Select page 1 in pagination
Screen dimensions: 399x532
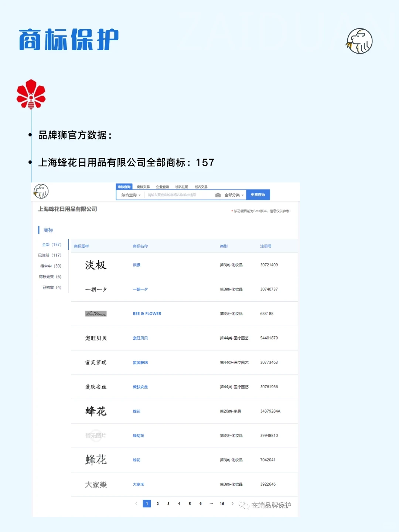click(147, 504)
